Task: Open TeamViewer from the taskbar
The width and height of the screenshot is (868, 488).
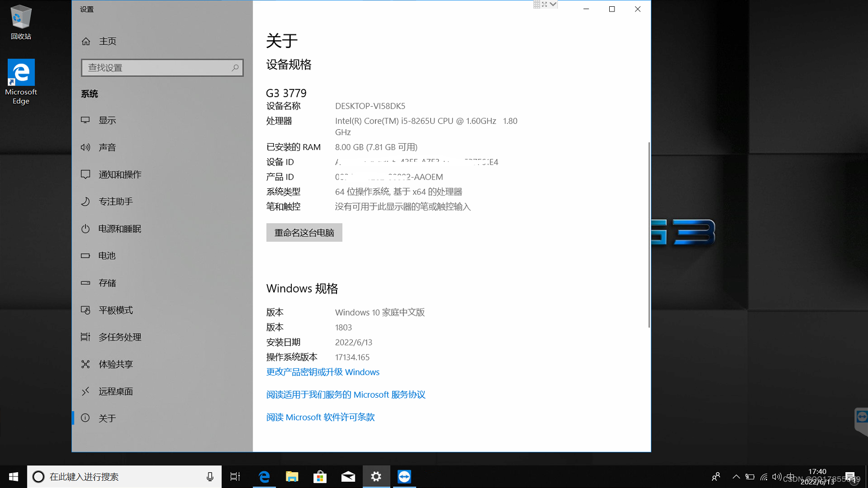Action: pyautogui.click(x=404, y=476)
